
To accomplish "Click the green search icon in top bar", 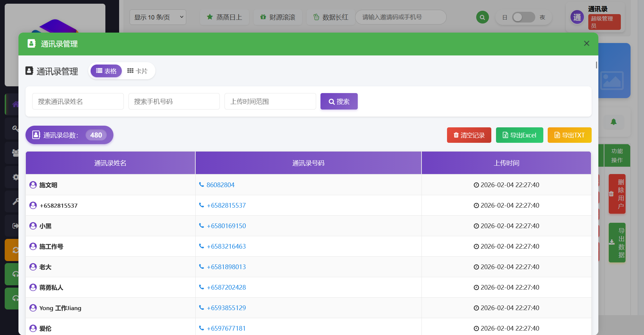I will (482, 17).
